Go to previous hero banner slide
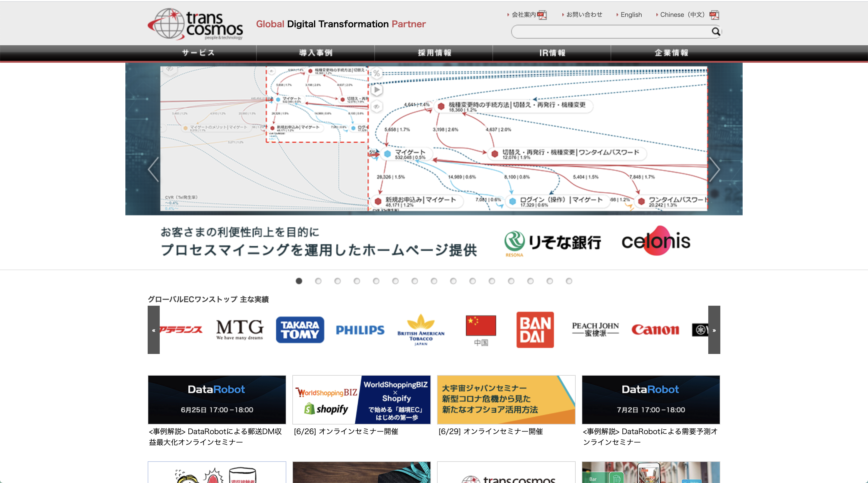The width and height of the screenshot is (868, 483). [x=153, y=169]
